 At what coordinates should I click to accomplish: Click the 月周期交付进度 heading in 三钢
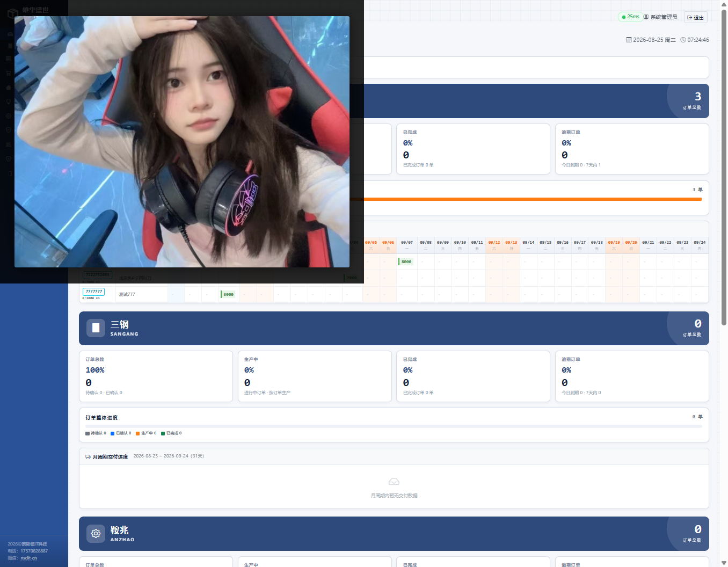click(111, 457)
